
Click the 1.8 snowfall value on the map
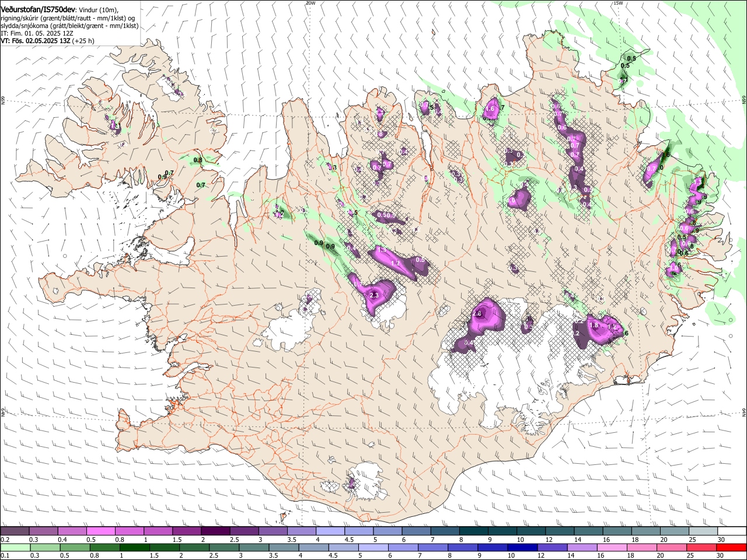[x=595, y=325]
